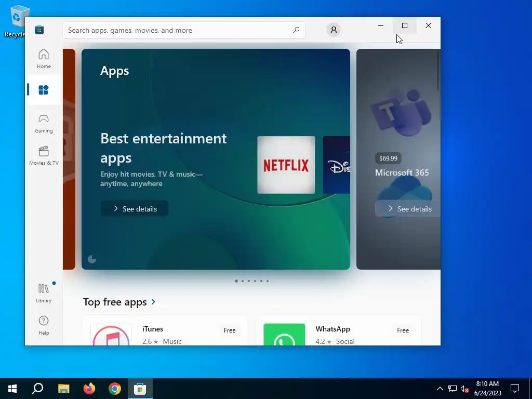The width and height of the screenshot is (532, 399).
Task: Open the Gaming section
Action: click(x=44, y=123)
